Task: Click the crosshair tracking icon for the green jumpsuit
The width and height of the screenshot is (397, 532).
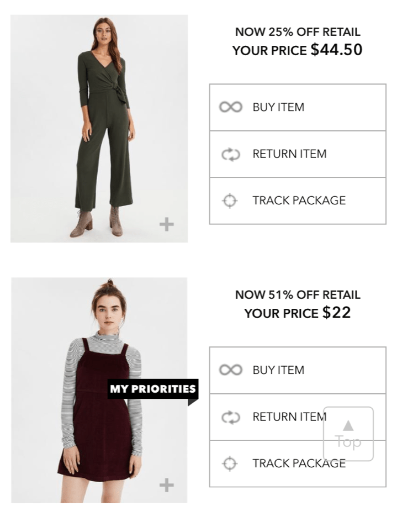Action: coord(230,201)
